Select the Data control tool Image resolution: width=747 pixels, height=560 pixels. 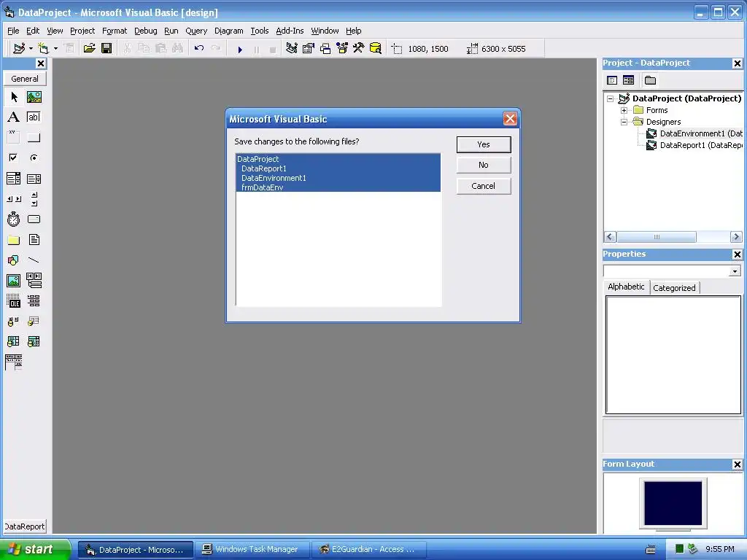34,281
